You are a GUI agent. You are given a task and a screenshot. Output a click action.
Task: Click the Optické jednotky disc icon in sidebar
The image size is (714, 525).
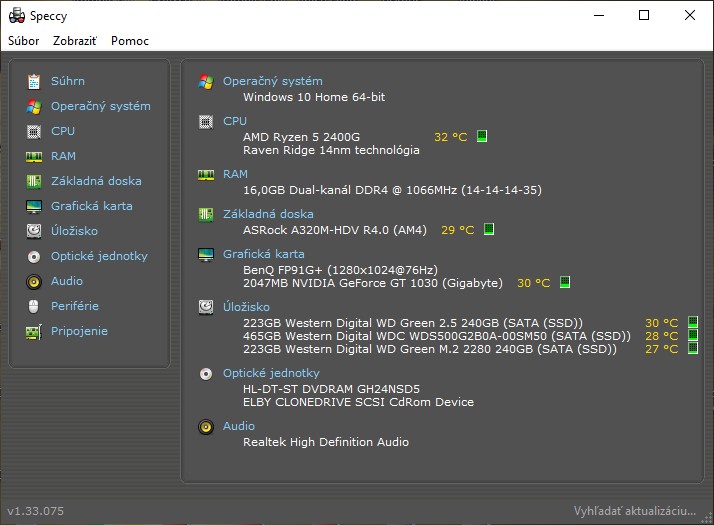33,256
